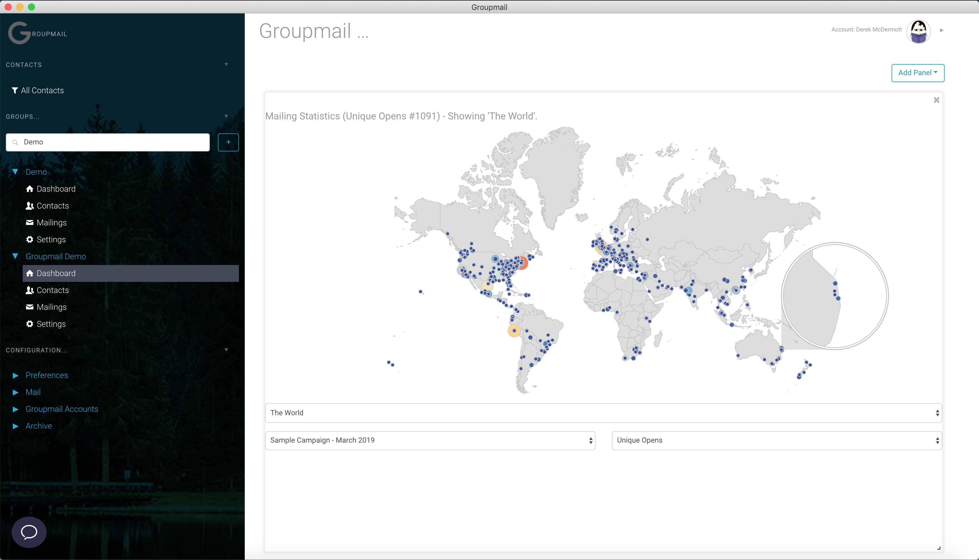The image size is (979, 560).
Task: Click gear icon of Groupmail Demo Settings
Action: (30, 324)
